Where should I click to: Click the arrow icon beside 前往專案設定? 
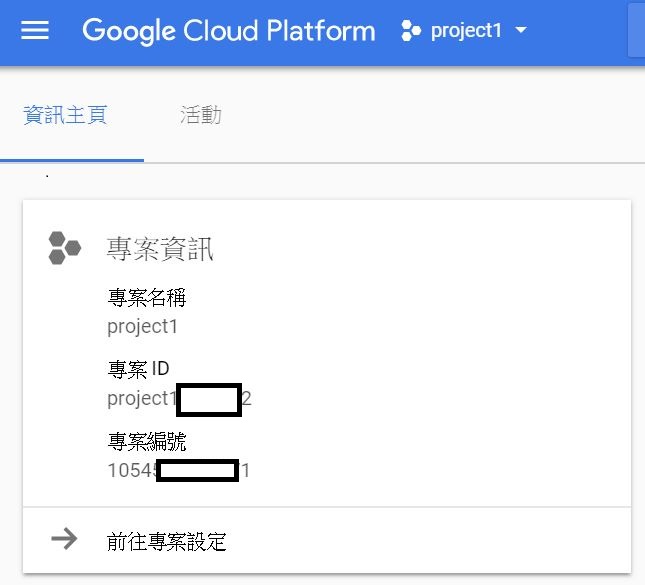64,539
